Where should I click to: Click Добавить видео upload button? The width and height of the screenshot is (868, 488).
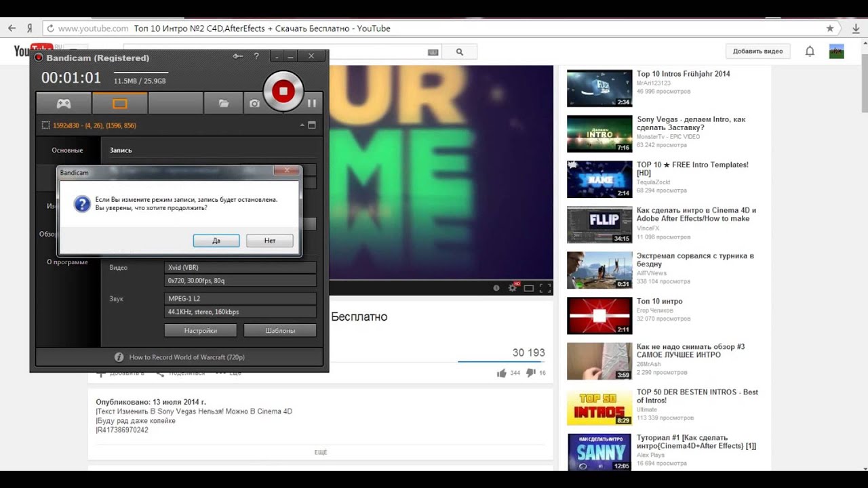coord(757,52)
